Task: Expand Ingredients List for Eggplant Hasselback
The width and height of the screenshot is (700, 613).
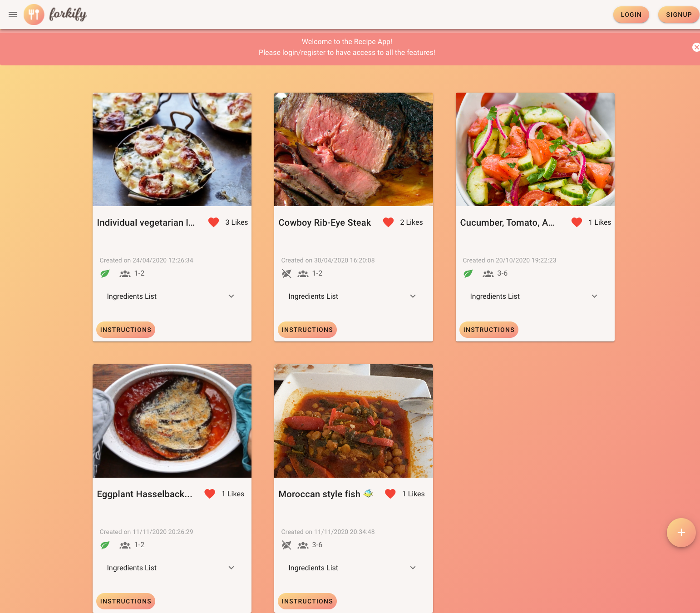Action: tap(172, 568)
